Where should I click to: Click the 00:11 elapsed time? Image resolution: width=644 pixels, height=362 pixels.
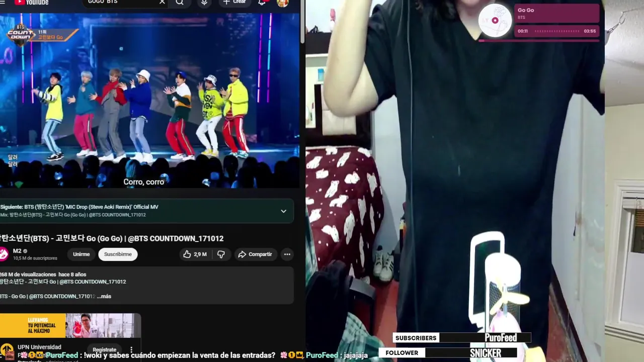pyautogui.click(x=523, y=31)
